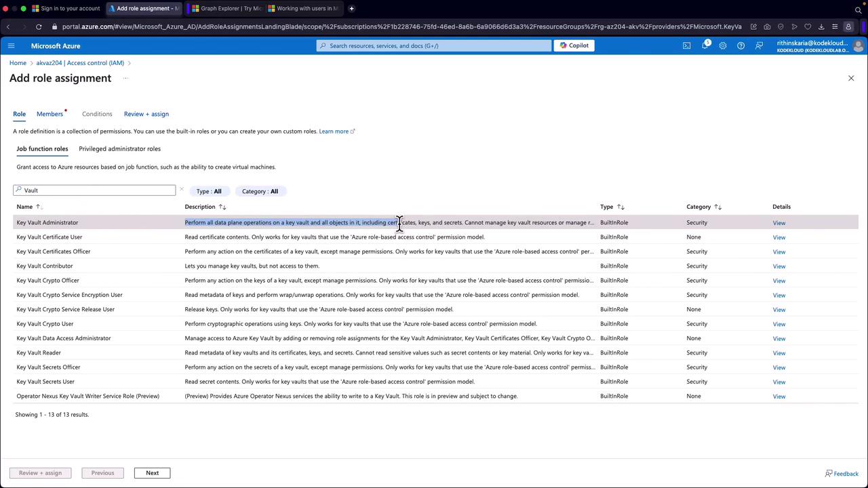This screenshot has height=488, width=868.
Task: Open the Conditions tab
Action: [97, 114]
